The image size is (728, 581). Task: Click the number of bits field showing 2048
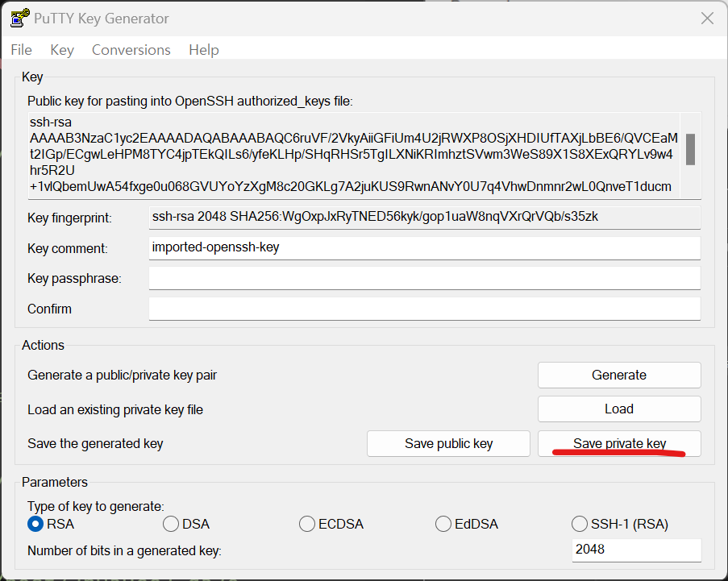pyautogui.click(x=636, y=550)
